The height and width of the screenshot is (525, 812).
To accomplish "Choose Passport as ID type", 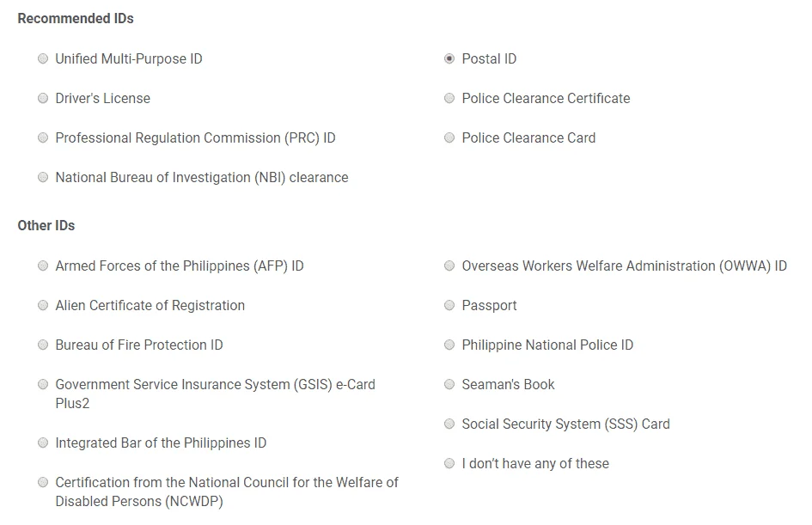I will coord(449,306).
